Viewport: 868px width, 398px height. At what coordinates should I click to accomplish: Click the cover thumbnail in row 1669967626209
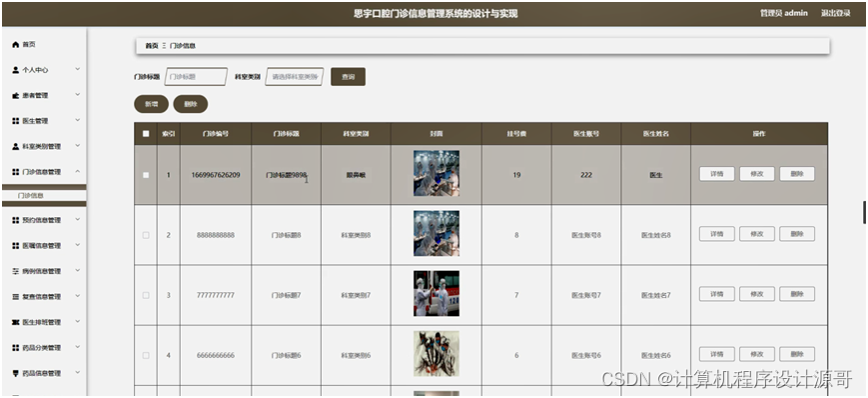click(x=436, y=174)
